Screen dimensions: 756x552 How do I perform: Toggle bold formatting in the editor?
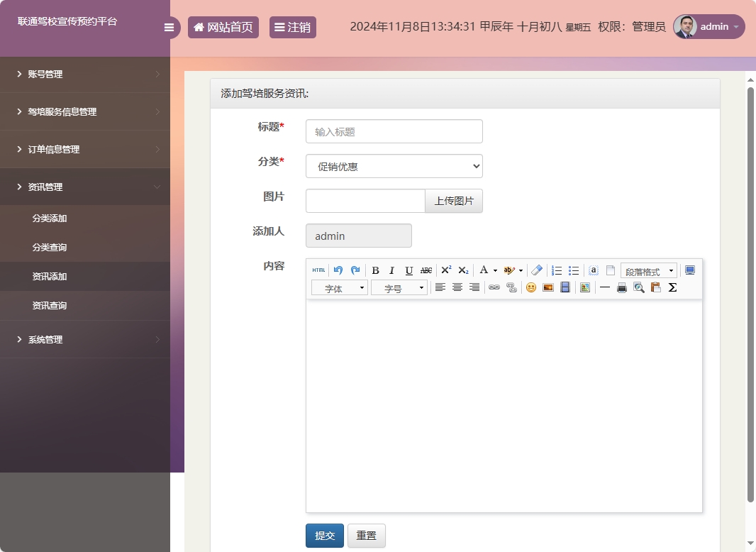coord(375,270)
